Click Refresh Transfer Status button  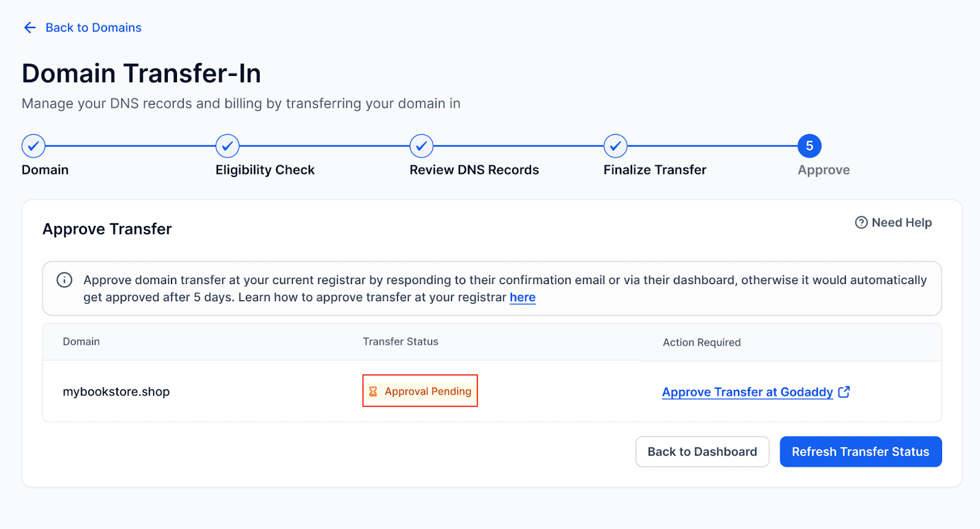861,452
